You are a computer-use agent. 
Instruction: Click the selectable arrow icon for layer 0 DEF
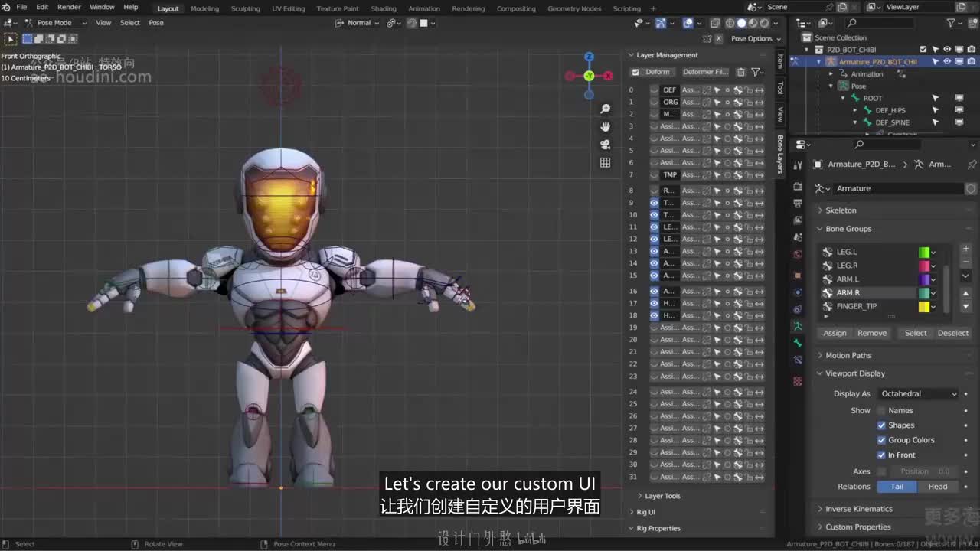717,90
